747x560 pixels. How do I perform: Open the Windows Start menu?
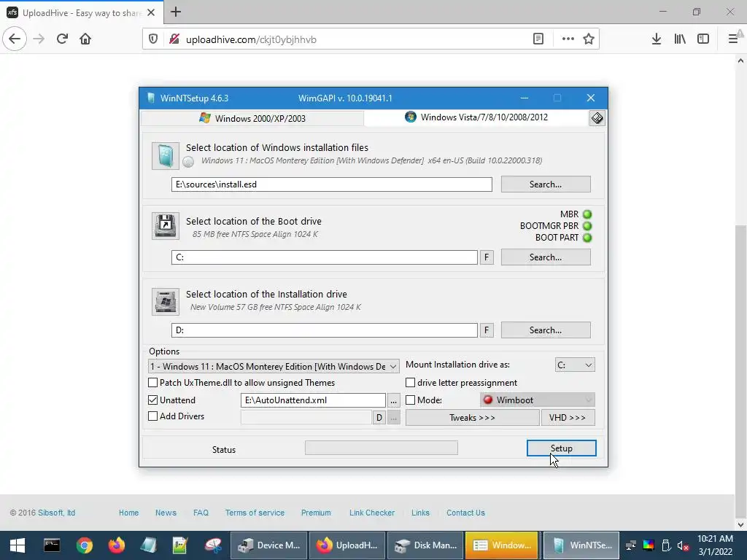pyautogui.click(x=18, y=545)
